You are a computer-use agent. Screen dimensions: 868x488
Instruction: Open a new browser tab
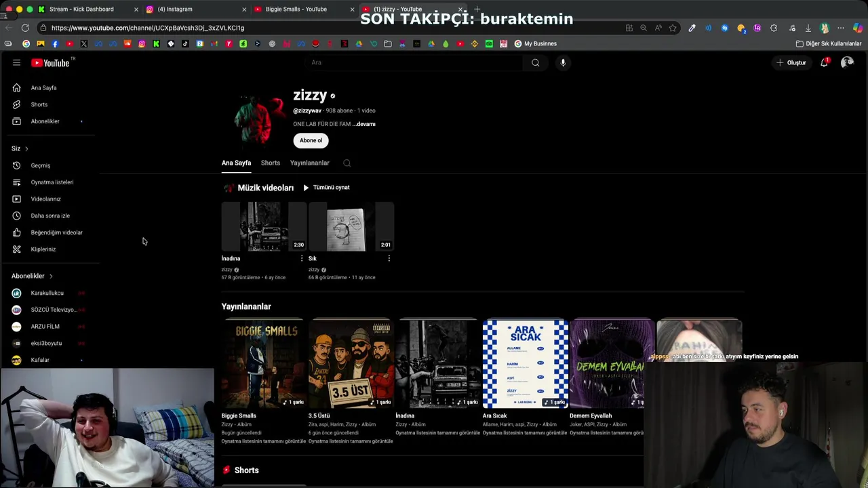[477, 9]
